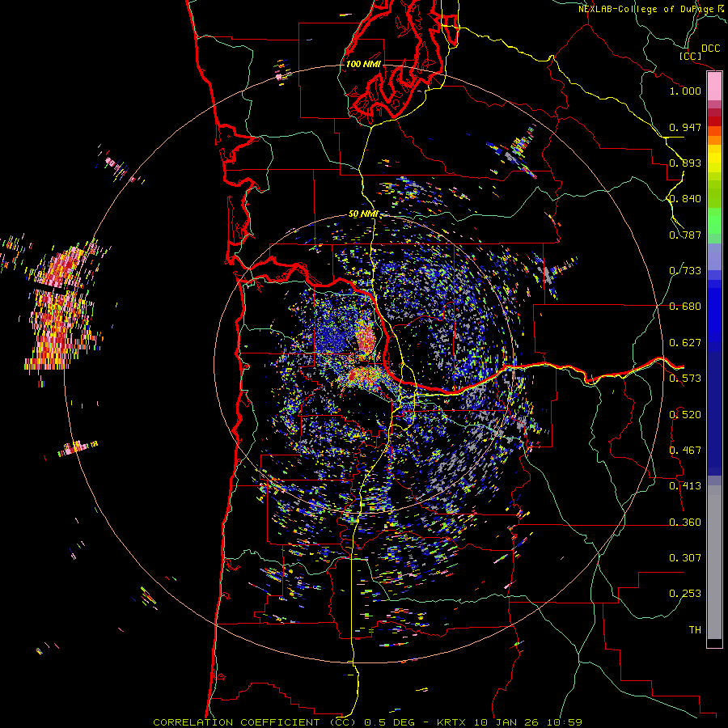Click the 1.000 color scale value
This screenshot has height=728, width=728.
point(685,91)
